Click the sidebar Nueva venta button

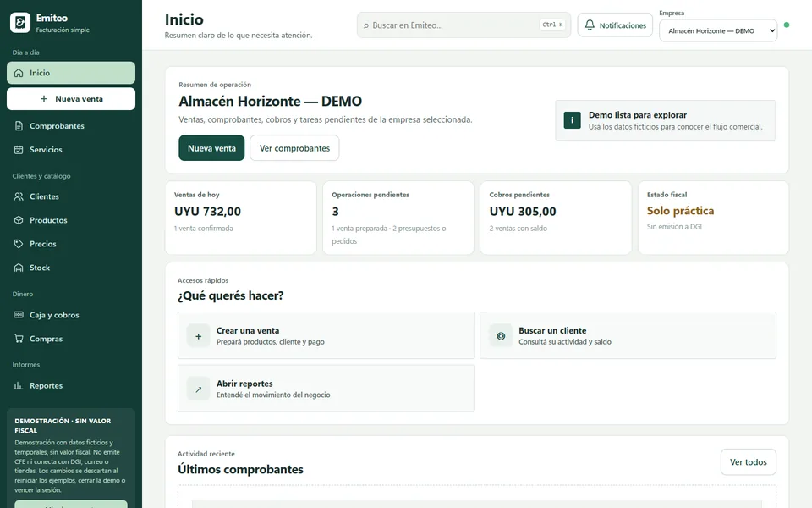coord(71,98)
